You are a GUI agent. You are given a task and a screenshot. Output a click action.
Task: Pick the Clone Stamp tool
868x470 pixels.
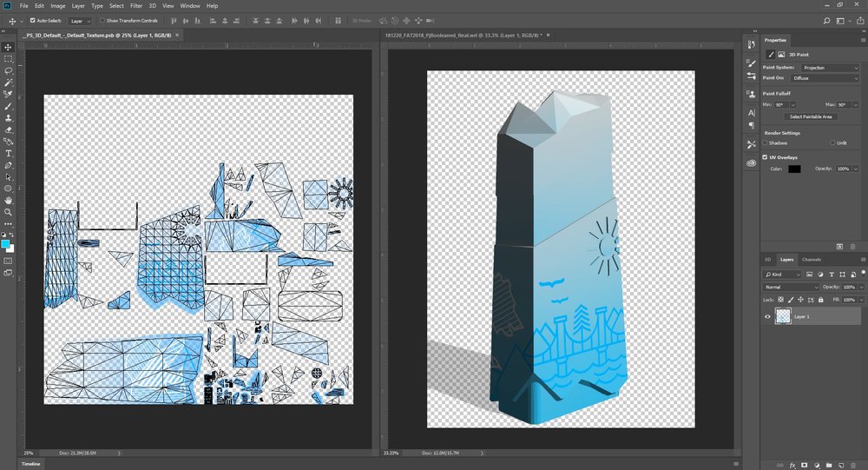[8, 117]
